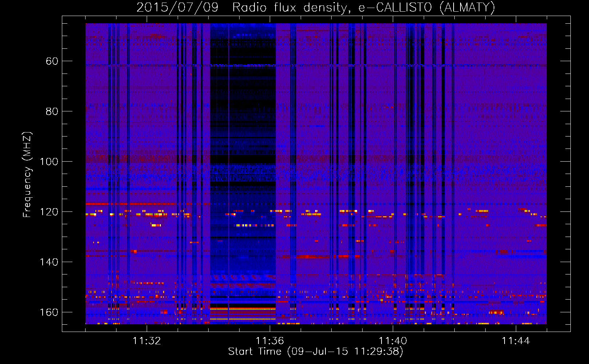
Task: Click the 11:32 time tick label
Action: (x=147, y=341)
